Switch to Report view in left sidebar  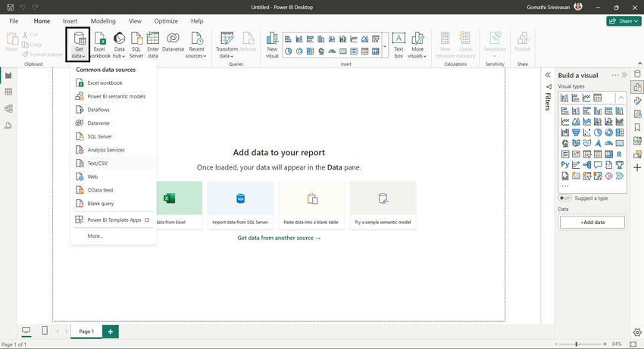coord(8,75)
